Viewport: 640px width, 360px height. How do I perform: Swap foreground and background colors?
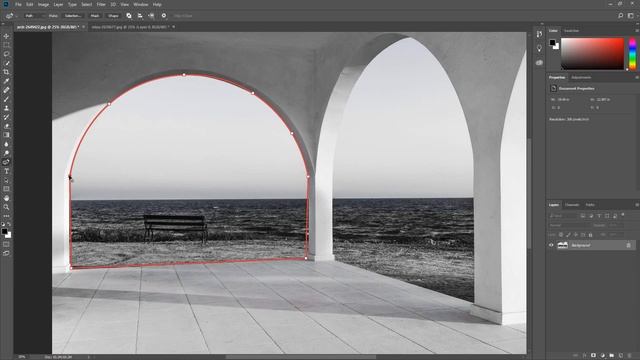pos(9,224)
